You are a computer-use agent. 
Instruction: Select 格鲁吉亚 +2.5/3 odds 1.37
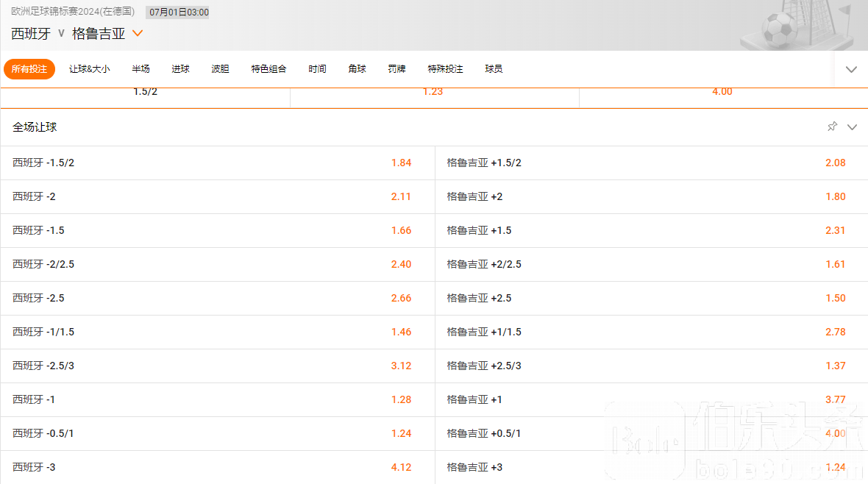coord(835,366)
